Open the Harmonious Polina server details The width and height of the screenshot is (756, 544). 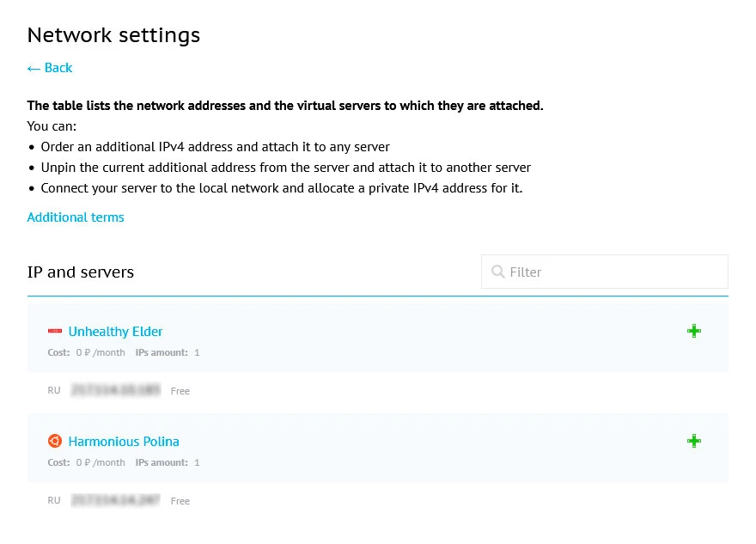pyautogui.click(x=123, y=441)
